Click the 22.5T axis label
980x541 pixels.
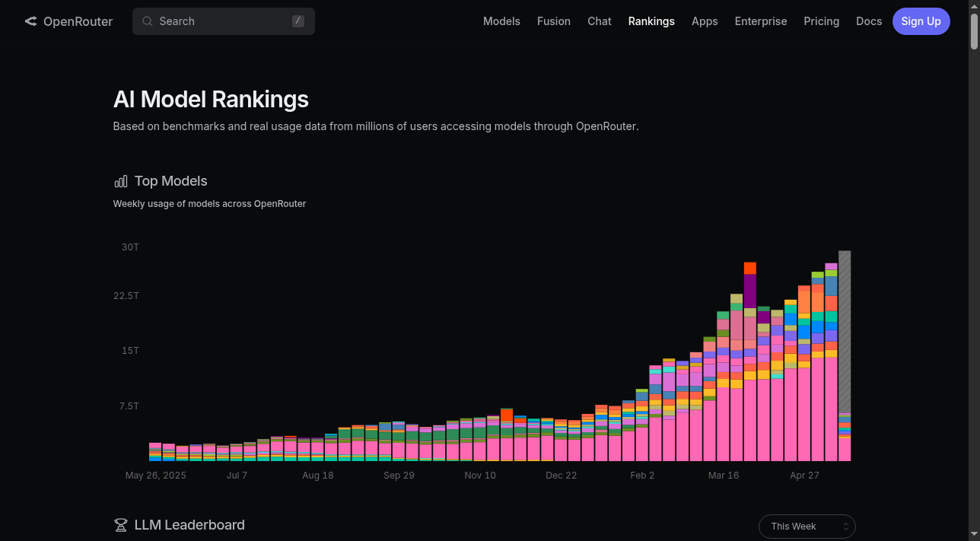[x=126, y=295]
